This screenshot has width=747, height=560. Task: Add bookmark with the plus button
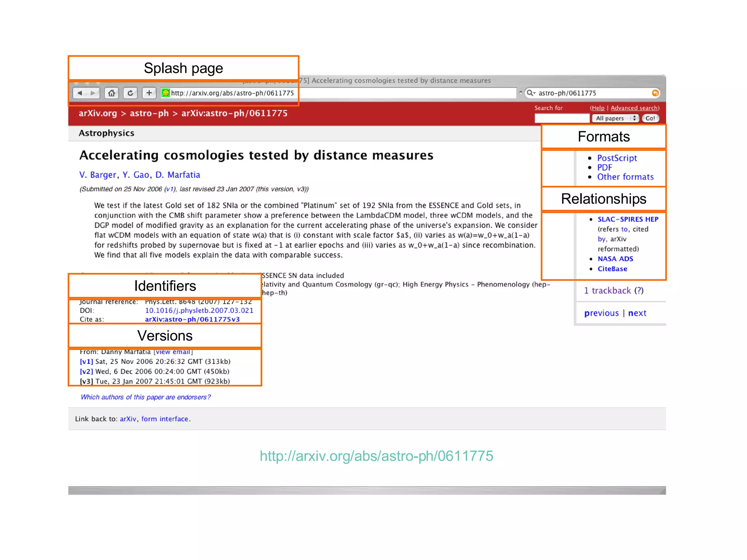pos(149,93)
